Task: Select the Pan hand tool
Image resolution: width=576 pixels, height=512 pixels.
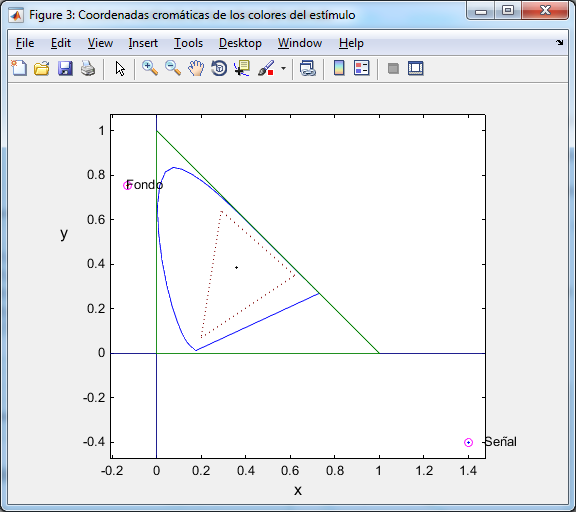Action: [196, 68]
